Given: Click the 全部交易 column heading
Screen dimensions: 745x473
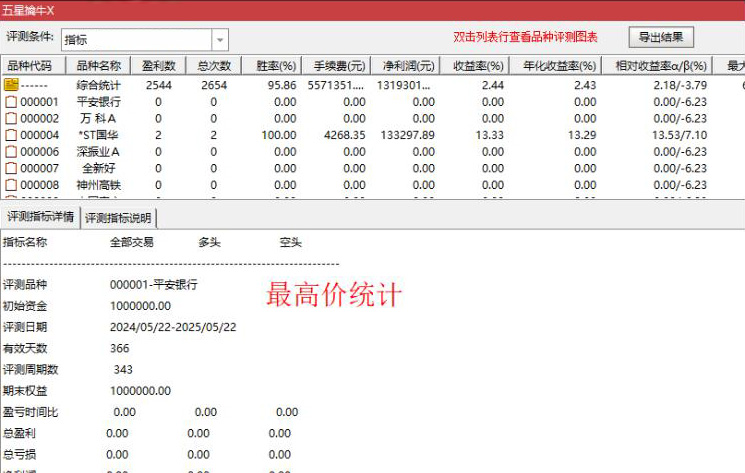Looking at the screenshot, I should click(x=132, y=243).
